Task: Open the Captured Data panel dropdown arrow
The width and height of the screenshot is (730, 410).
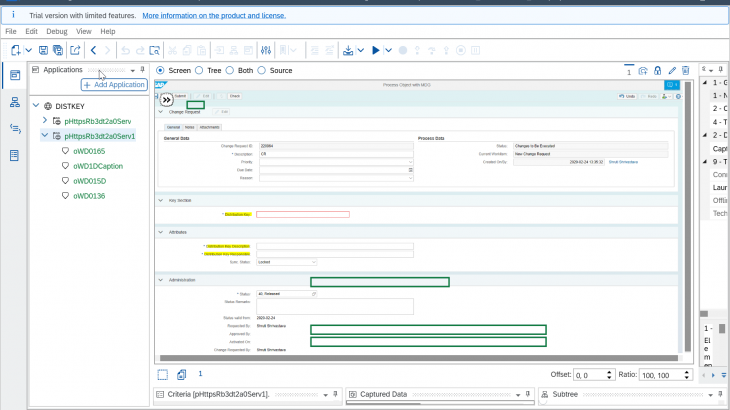Action: (518, 395)
